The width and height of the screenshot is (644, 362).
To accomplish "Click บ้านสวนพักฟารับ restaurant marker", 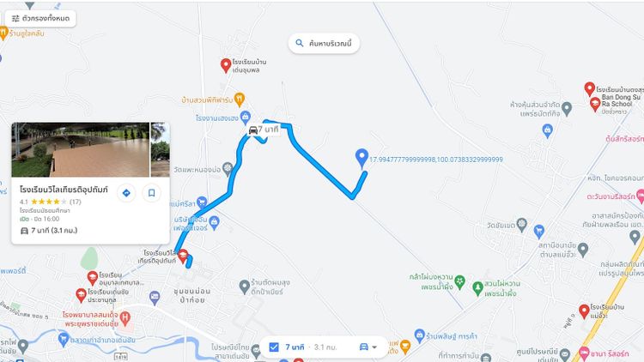I will pos(240,99).
